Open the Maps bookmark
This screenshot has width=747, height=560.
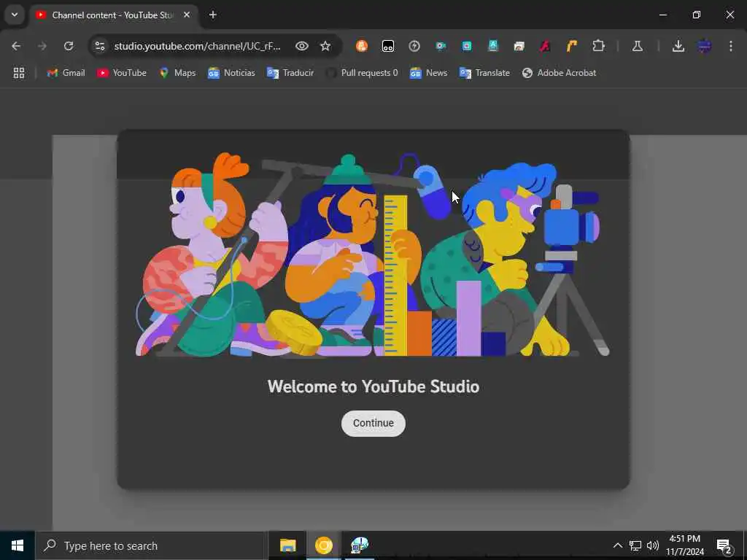click(x=178, y=73)
